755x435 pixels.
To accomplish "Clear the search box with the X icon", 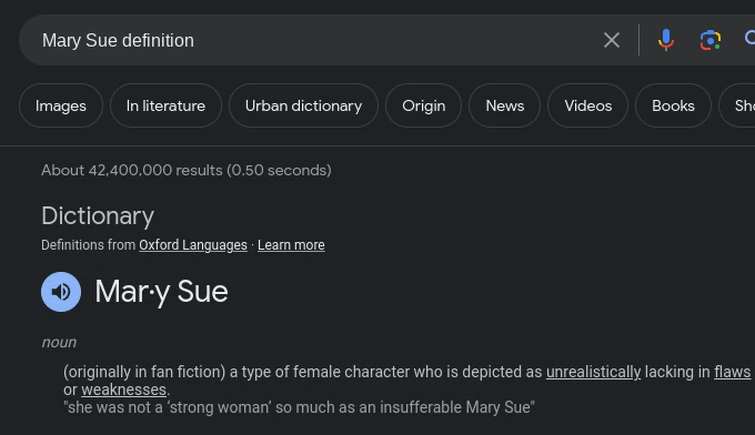I will (612, 40).
